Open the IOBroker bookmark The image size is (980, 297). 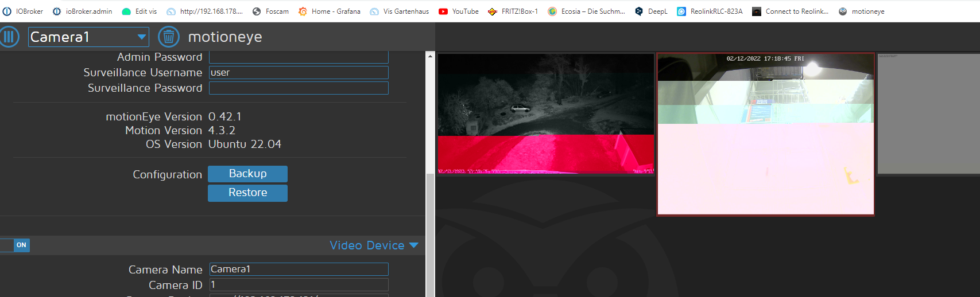pyautogui.click(x=24, y=11)
